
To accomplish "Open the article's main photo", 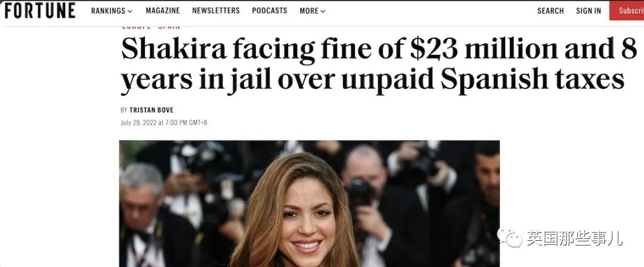I will click(309, 204).
